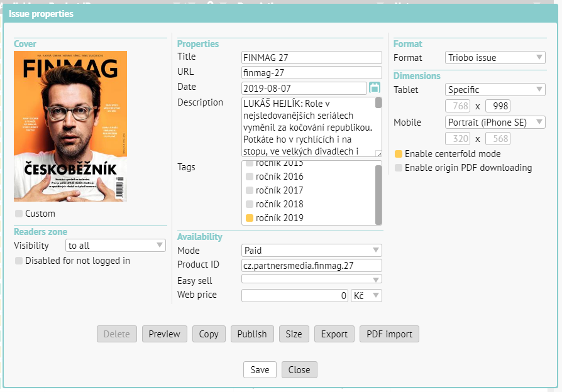Click the Preview button
The height and width of the screenshot is (392, 562).
click(165, 334)
